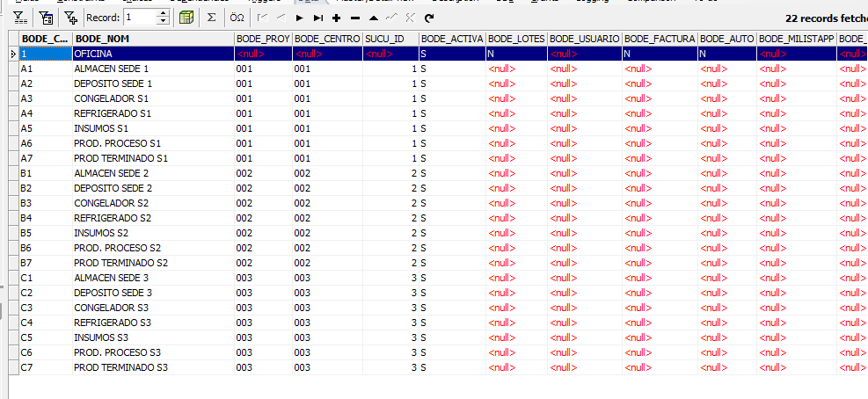Select the PROD. PROCESO S1 cell
Viewport: 868px width, 399px height.
tap(153, 143)
